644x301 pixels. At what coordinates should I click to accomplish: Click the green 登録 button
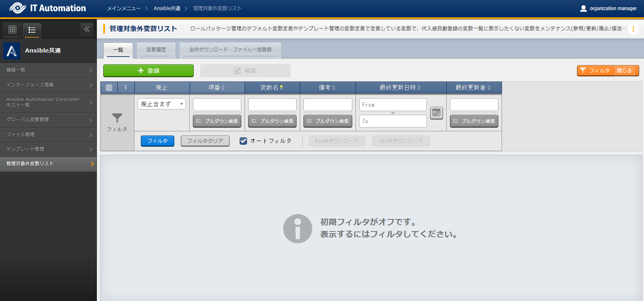click(x=148, y=71)
